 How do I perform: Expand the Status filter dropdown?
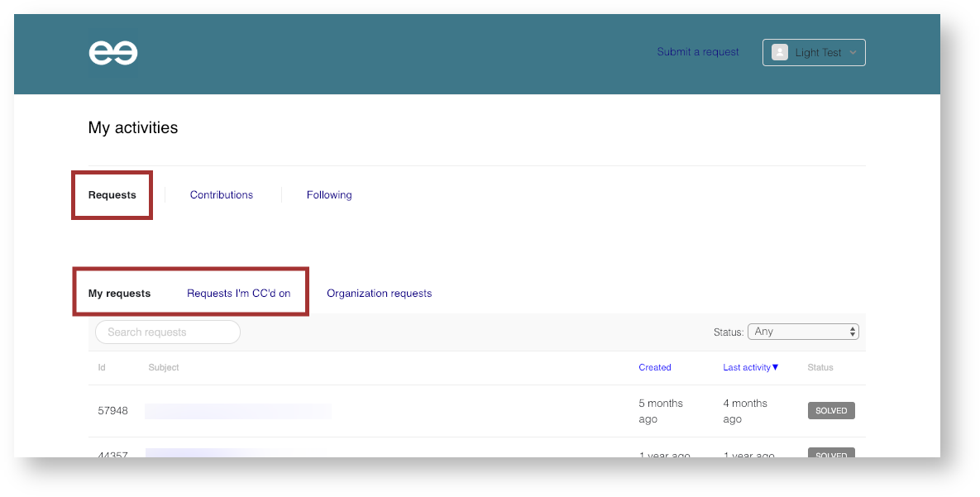(803, 332)
